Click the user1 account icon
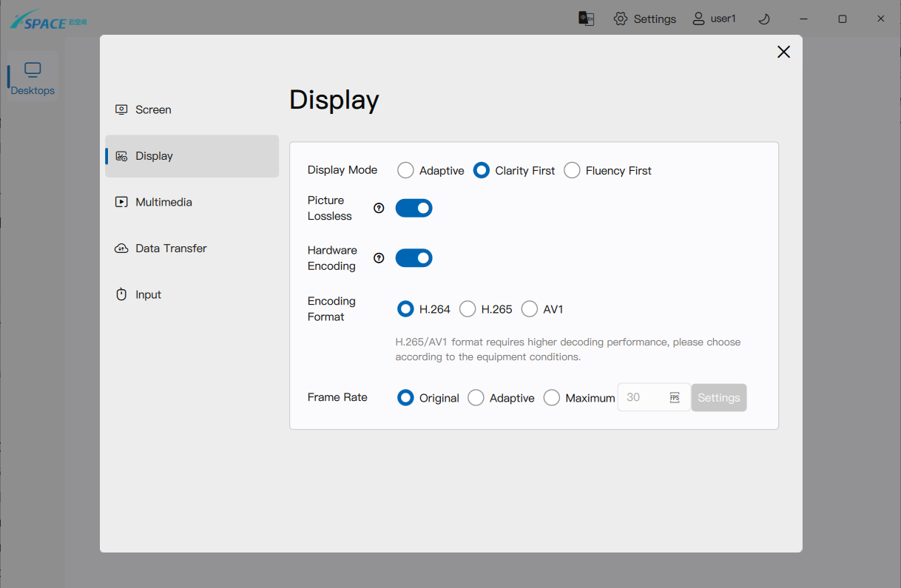 [698, 18]
